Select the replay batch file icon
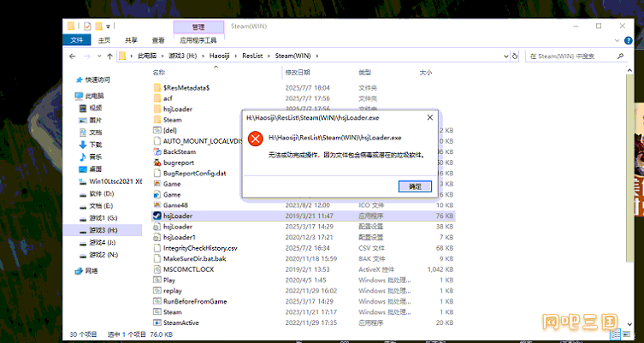This screenshot has width=644, height=343. coord(157,291)
